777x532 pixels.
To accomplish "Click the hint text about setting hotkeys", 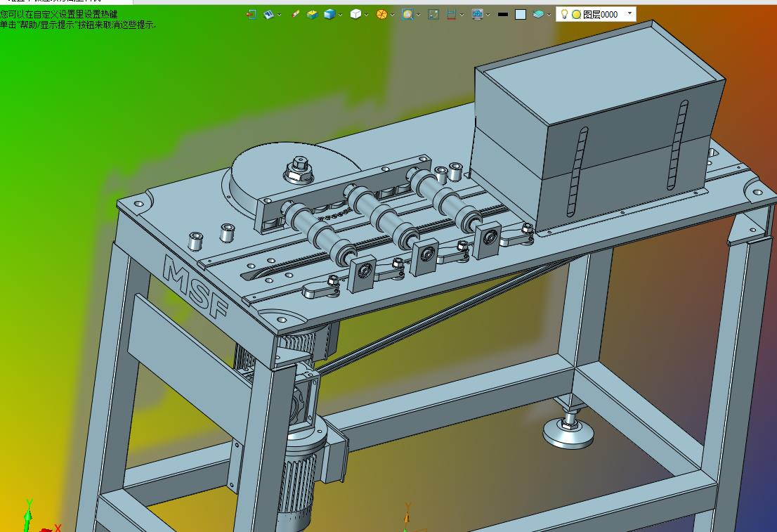I will tap(59, 14).
